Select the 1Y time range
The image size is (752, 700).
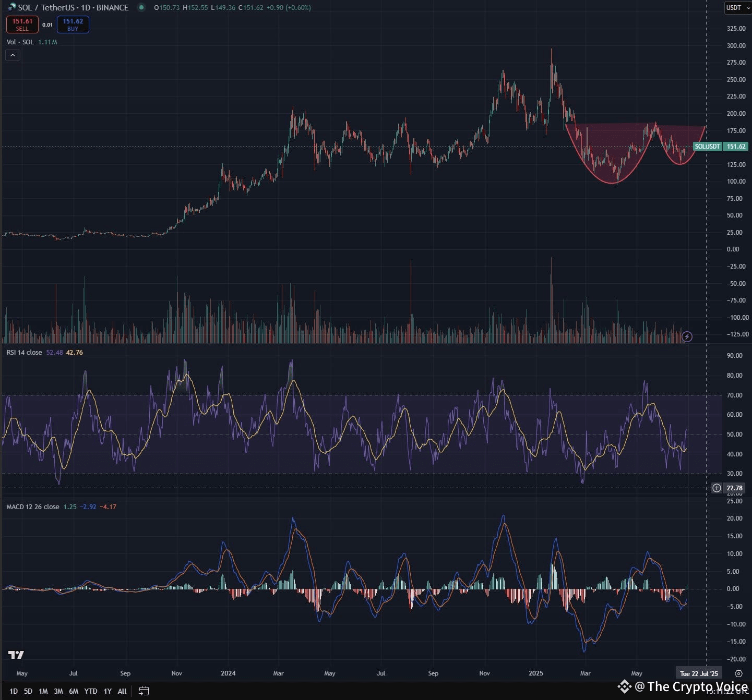click(x=108, y=691)
